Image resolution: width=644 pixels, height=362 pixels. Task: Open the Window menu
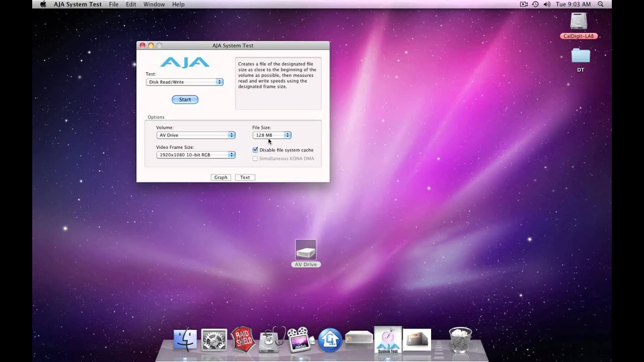coord(154,4)
